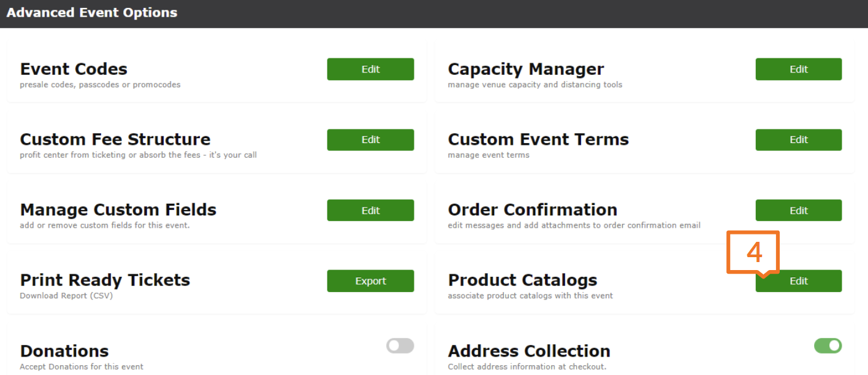This screenshot has height=375, width=868.
Task: Disable the Address Collection toggle
Action: click(x=828, y=346)
